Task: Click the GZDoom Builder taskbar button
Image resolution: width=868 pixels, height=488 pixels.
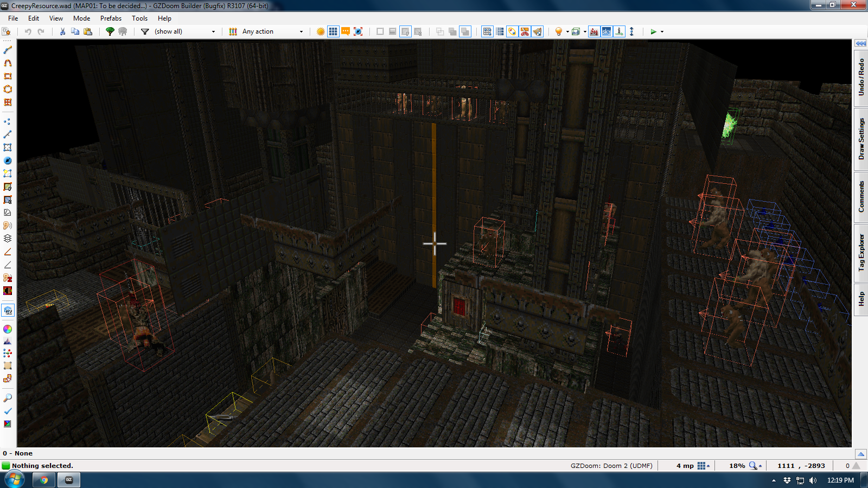Action: (69, 480)
